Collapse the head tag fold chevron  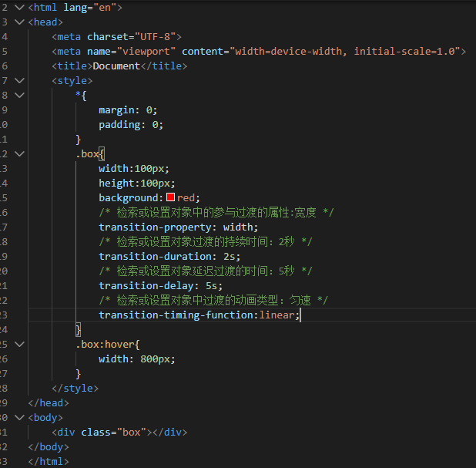point(19,22)
